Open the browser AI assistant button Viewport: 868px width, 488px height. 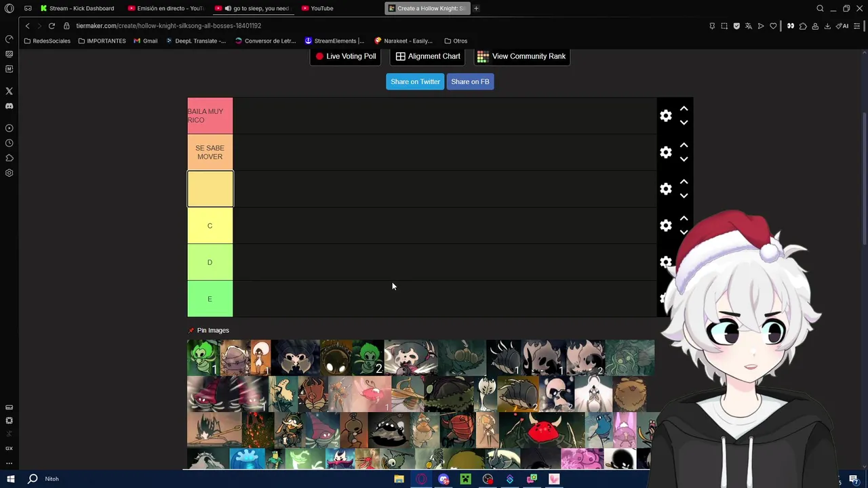pos(842,26)
